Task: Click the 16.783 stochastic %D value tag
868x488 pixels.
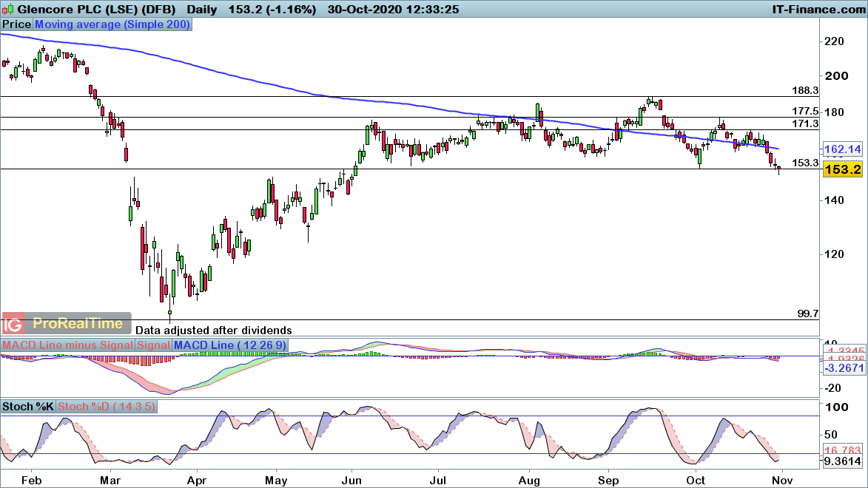Action: 844,451
